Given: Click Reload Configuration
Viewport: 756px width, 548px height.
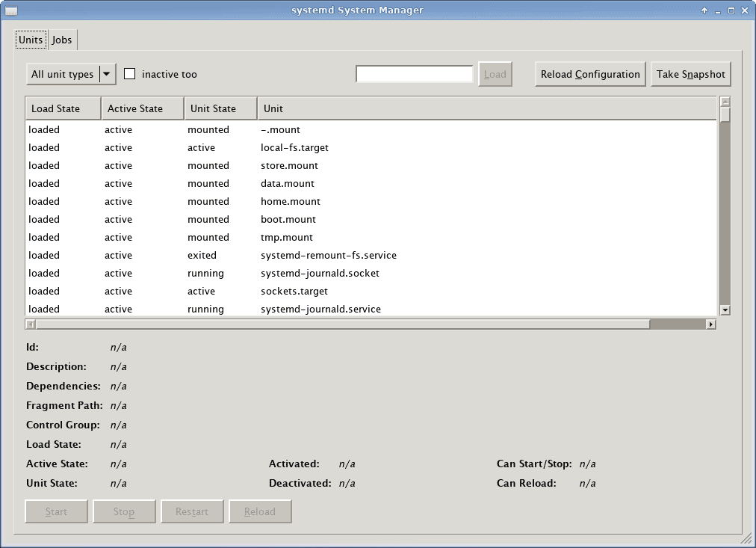Looking at the screenshot, I should (x=590, y=74).
